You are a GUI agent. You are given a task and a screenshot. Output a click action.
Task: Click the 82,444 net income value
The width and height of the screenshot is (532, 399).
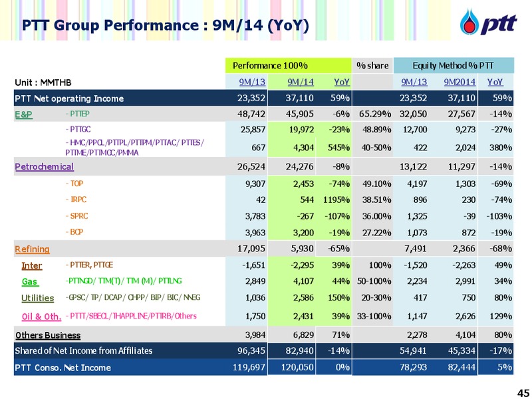tap(462, 368)
